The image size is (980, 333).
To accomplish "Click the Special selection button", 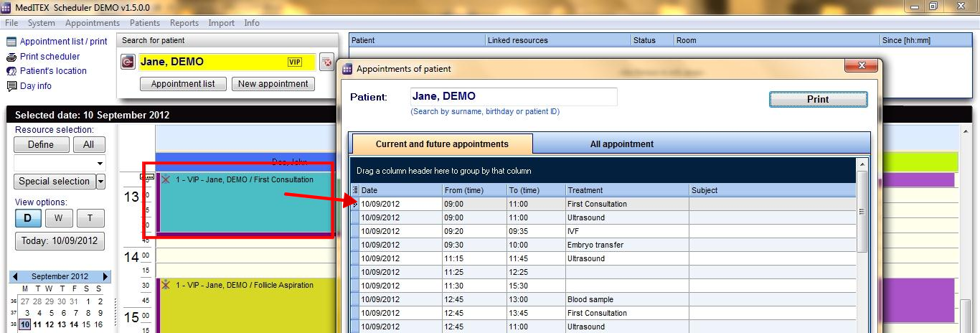I will pyautogui.click(x=55, y=182).
